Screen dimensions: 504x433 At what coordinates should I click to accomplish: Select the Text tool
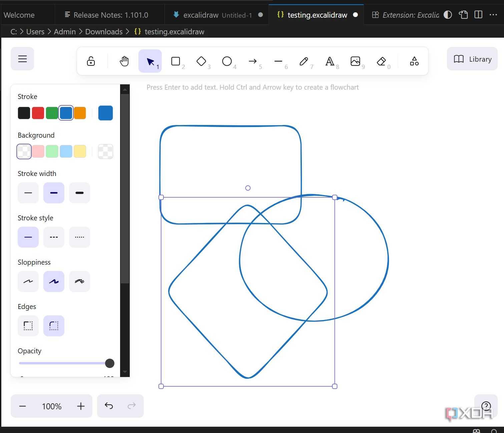pos(330,61)
